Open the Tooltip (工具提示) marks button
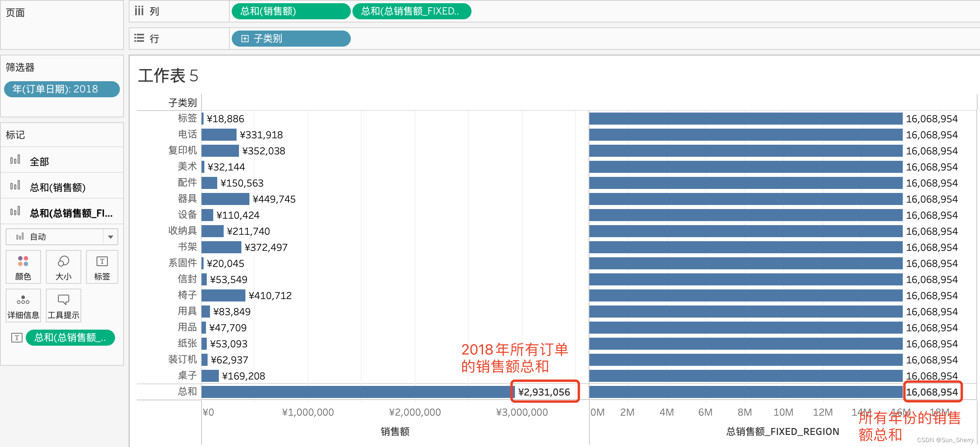Image resolution: width=980 pixels, height=447 pixels. coord(63,306)
